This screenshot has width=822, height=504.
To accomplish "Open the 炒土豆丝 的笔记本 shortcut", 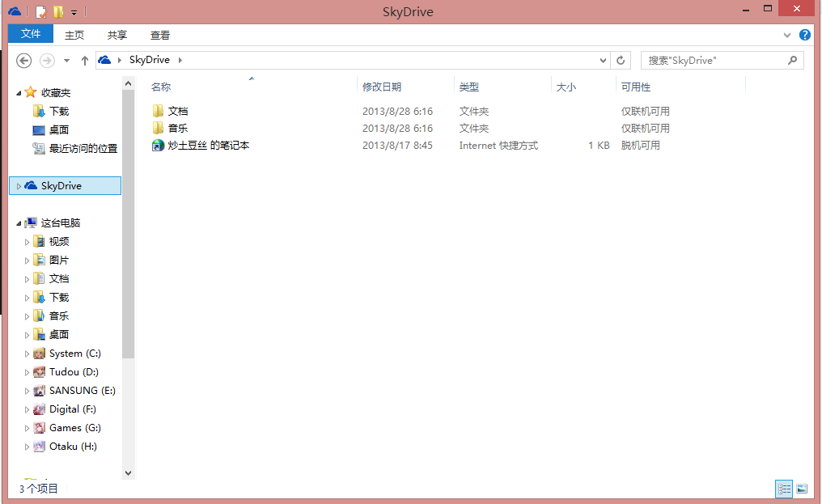I will (208, 146).
